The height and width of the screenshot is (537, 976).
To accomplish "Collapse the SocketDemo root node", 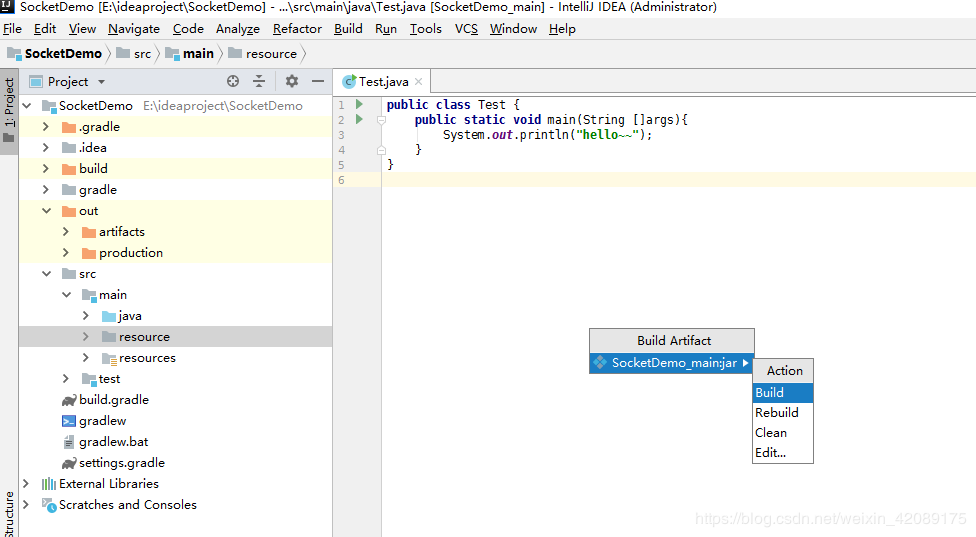I will [x=27, y=106].
